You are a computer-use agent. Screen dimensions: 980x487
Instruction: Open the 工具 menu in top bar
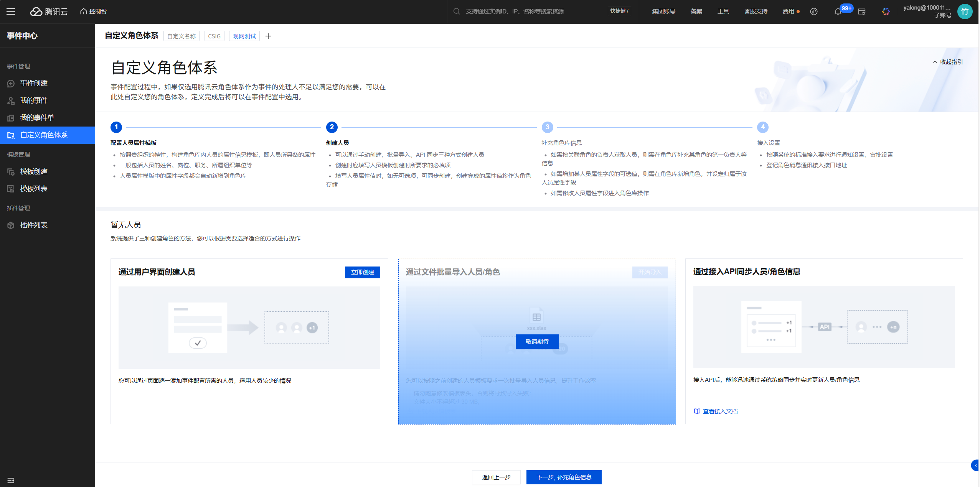[x=723, y=12]
